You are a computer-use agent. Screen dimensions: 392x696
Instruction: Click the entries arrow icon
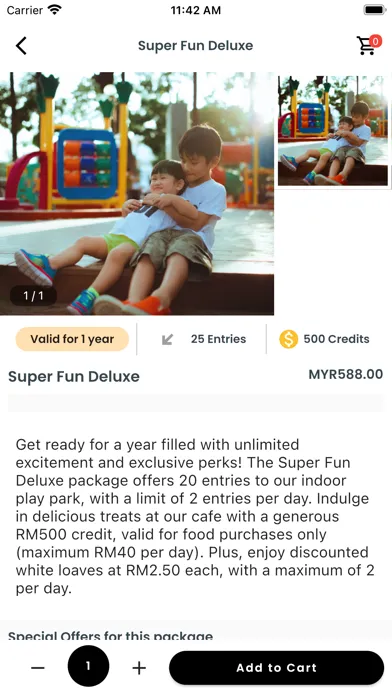coord(167,340)
